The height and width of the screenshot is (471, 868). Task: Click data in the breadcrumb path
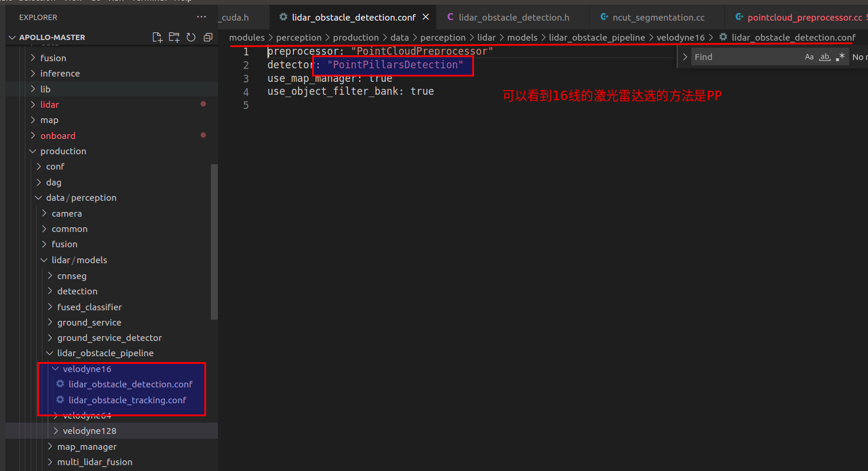(x=399, y=38)
